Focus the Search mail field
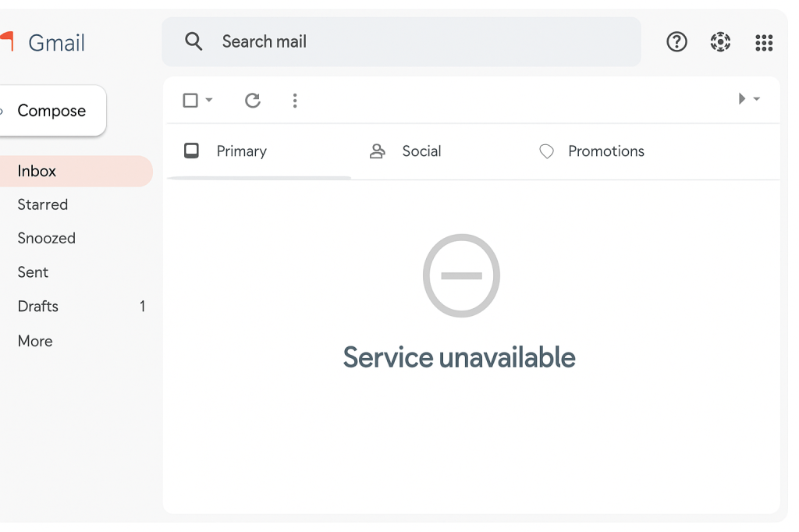This screenshot has width=799, height=532. pos(421,42)
